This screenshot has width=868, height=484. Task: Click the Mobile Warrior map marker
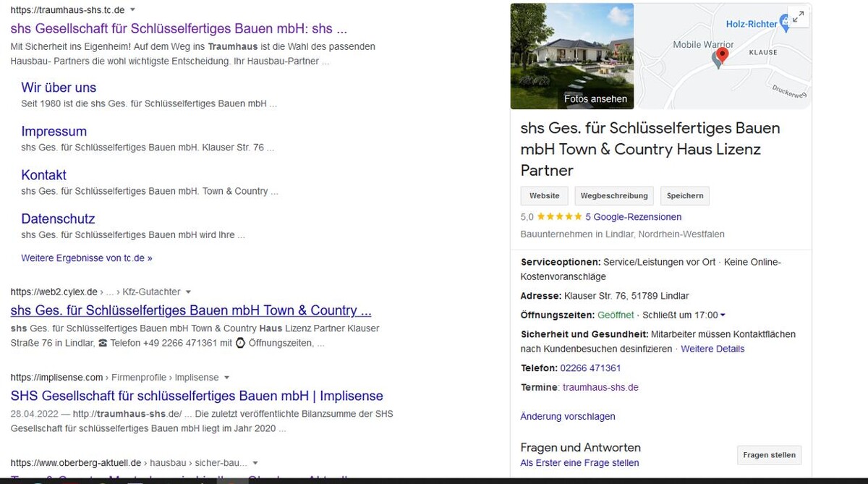pyautogui.click(x=716, y=60)
